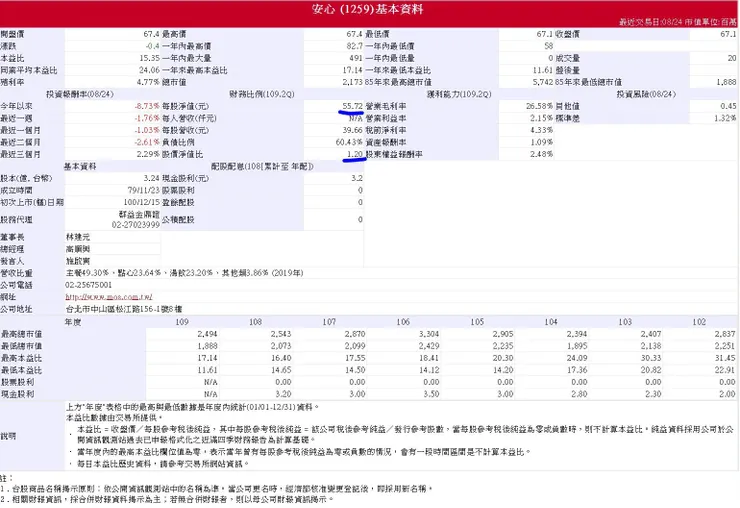Select the '一年內最低價' value '58'
This screenshot has width=740, height=508.
pyautogui.click(x=548, y=46)
